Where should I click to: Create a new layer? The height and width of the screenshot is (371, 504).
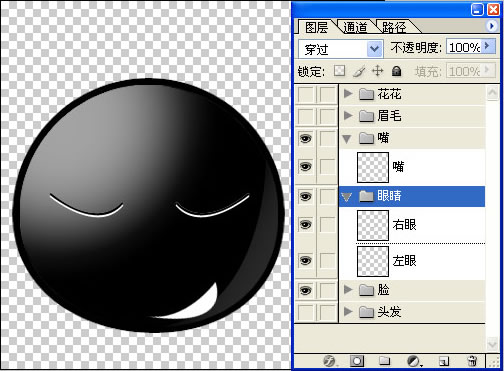click(x=443, y=361)
